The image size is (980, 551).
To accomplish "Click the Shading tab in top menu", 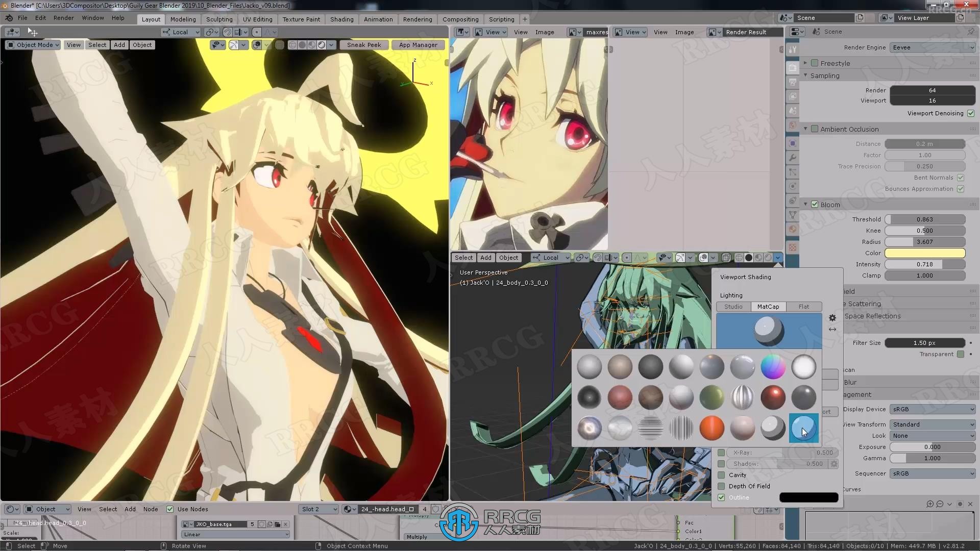I will 342,19.
